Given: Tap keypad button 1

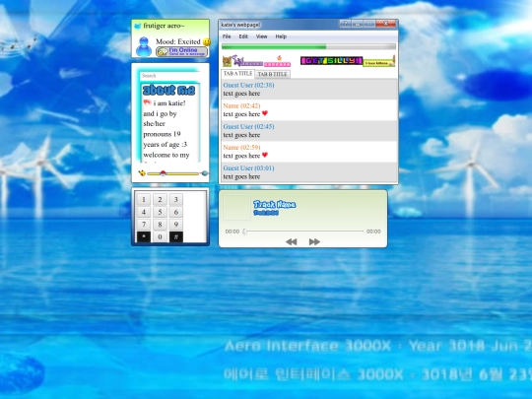Looking at the screenshot, I should pyautogui.click(x=144, y=199).
